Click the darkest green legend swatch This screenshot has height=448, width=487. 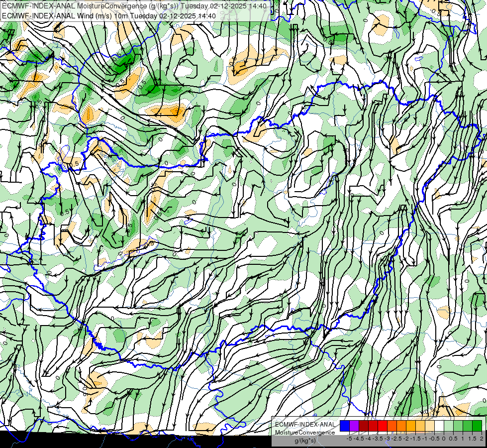coord(477,426)
